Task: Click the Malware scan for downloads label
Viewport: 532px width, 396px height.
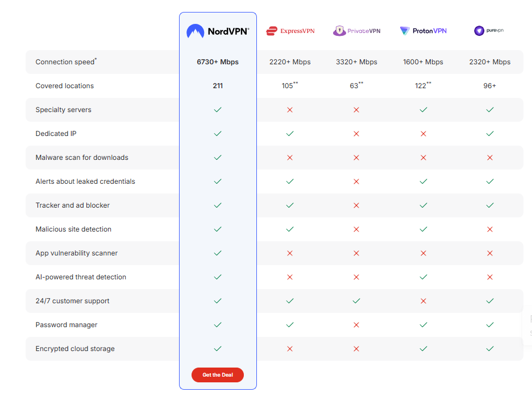Action: pyautogui.click(x=82, y=157)
